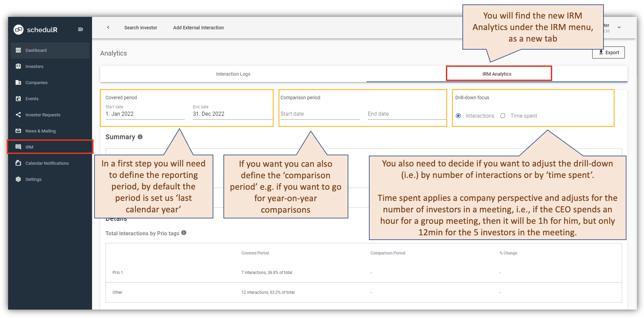Open Settings via the gear icon
Image resolution: width=644 pixels, height=318 pixels.
pos(18,179)
